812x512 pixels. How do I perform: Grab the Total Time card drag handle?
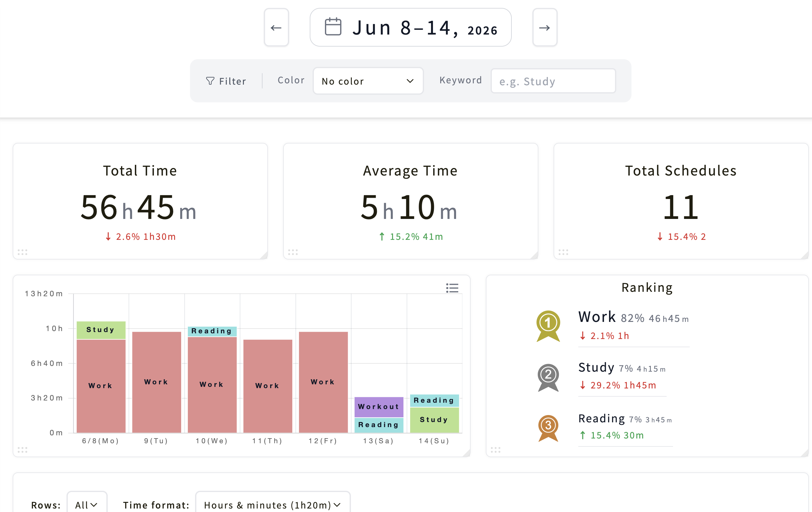tap(22, 252)
